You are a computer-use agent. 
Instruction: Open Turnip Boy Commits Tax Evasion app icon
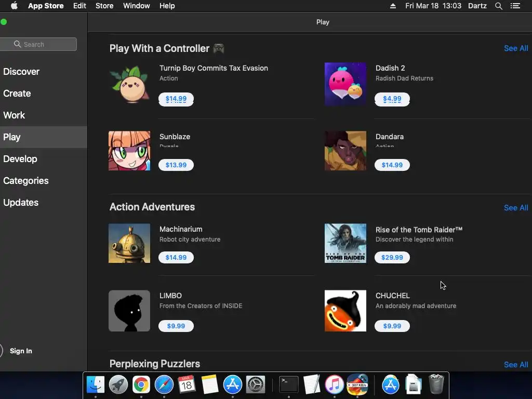coord(129,84)
